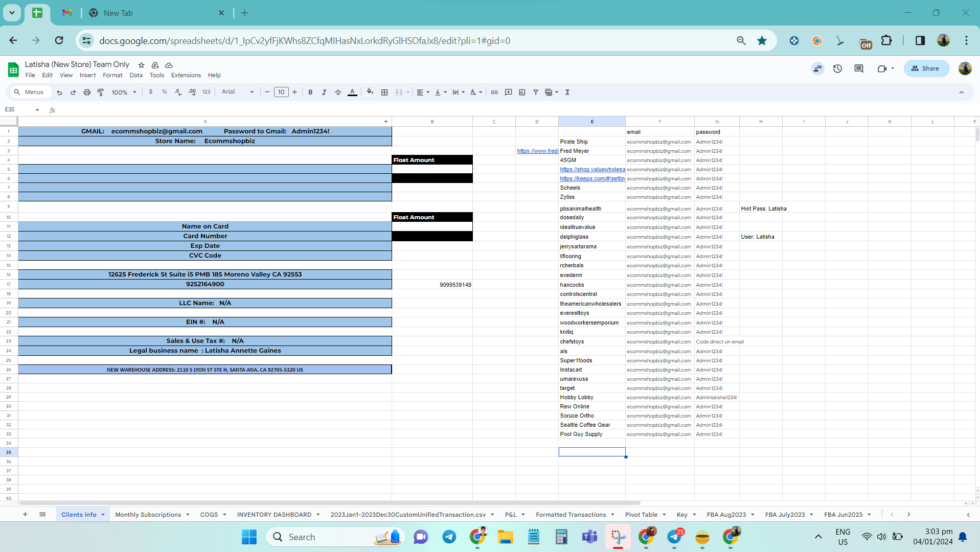Increase the font size
Image resolution: width=980 pixels, height=552 pixels.
point(295,93)
